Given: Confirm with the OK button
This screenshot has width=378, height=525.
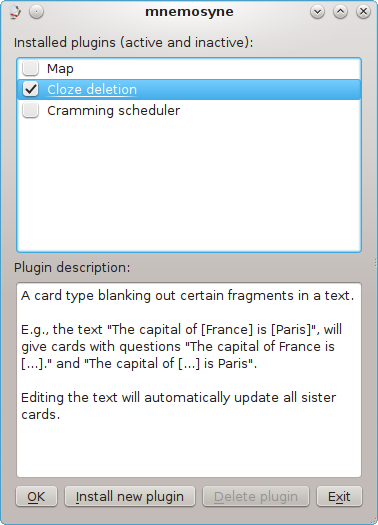Looking at the screenshot, I should (36, 497).
